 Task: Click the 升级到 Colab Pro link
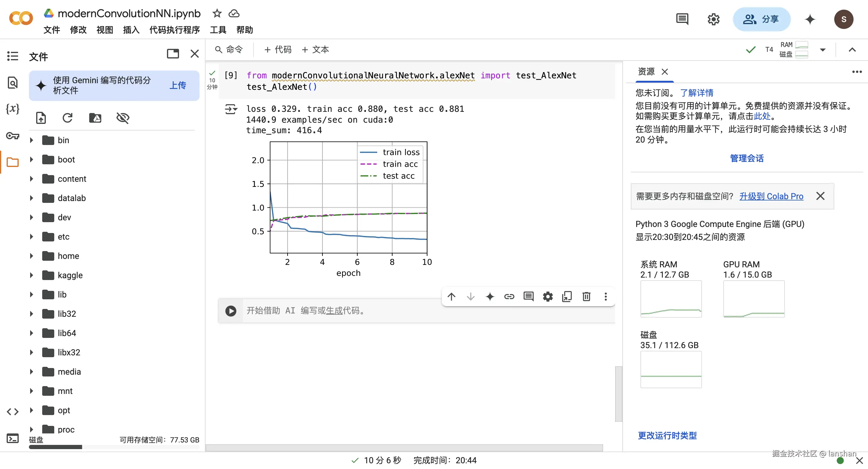click(771, 196)
